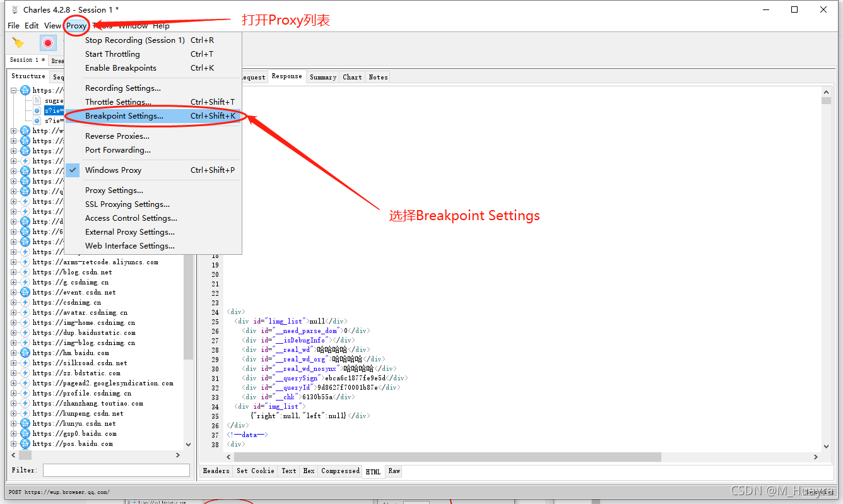Click the globe icon of the expanded top host

tap(25, 90)
